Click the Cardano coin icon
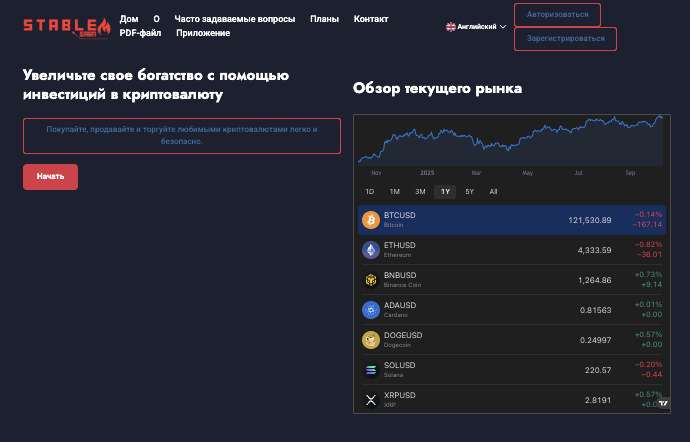This screenshot has width=690, height=442. (x=370, y=310)
